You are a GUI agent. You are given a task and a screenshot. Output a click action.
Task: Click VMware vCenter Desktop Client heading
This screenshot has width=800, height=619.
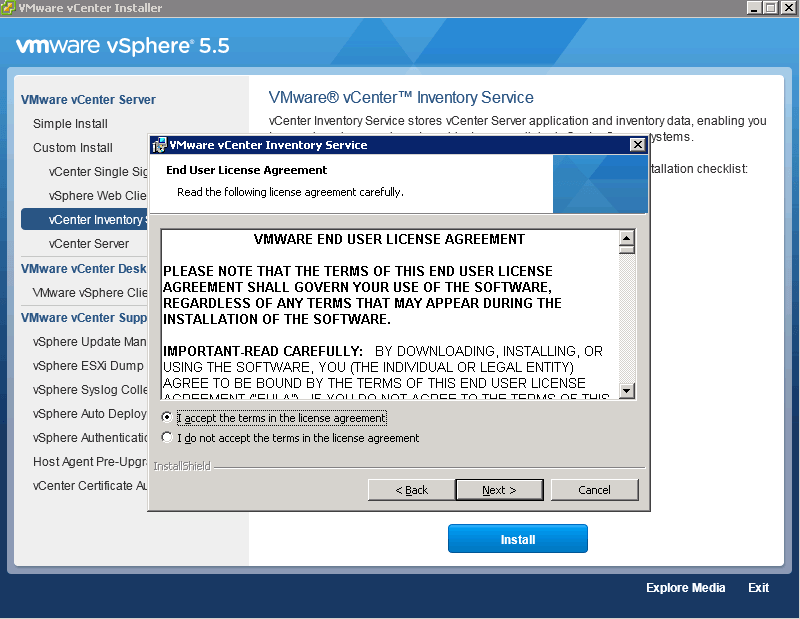point(84,269)
